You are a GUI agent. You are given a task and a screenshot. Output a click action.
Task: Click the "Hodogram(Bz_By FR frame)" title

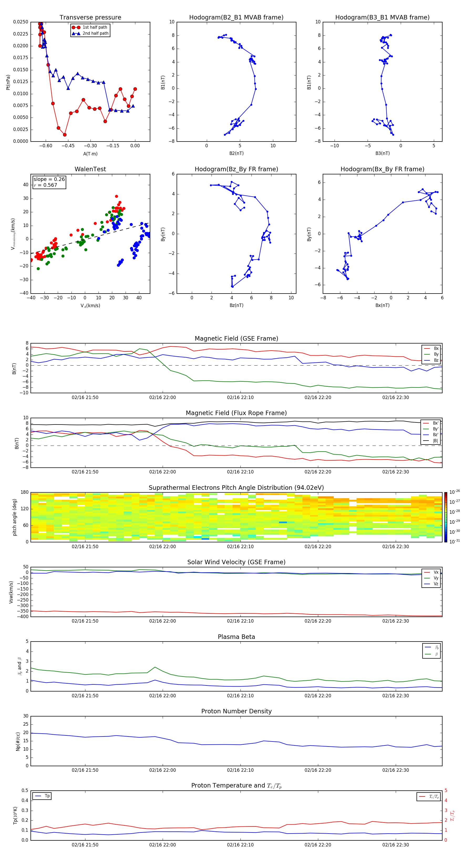(x=236, y=169)
